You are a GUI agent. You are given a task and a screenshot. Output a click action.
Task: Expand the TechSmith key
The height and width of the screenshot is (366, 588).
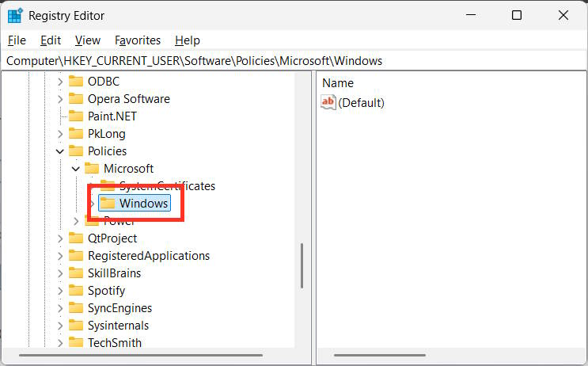[60, 343]
